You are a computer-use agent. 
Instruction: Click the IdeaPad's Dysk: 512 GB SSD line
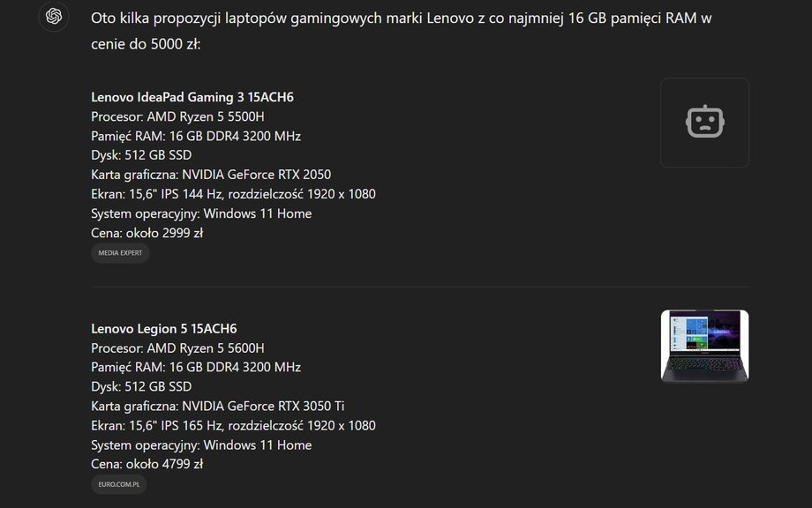(x=141, y=155)
